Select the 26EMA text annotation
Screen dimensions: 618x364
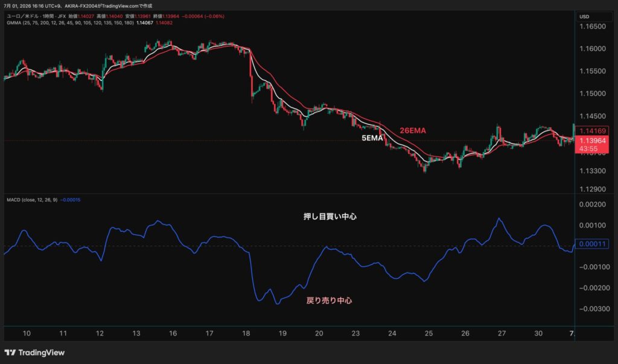point(413,130)
